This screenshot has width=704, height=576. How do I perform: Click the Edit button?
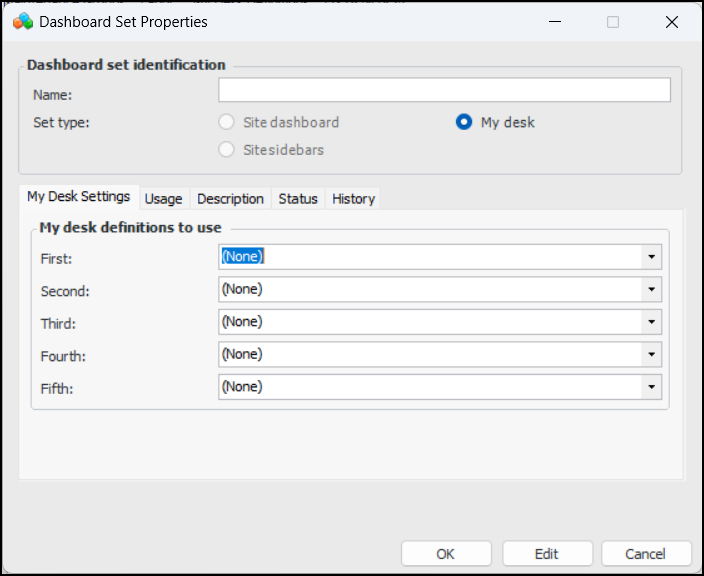[547, 554]
